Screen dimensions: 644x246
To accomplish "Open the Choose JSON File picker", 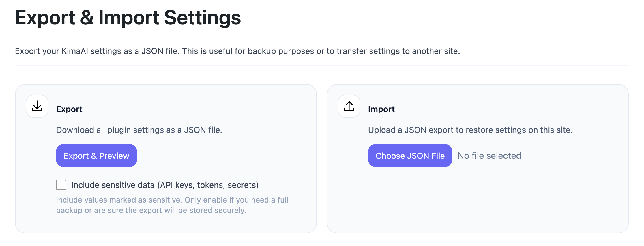I will pos(410,156).
